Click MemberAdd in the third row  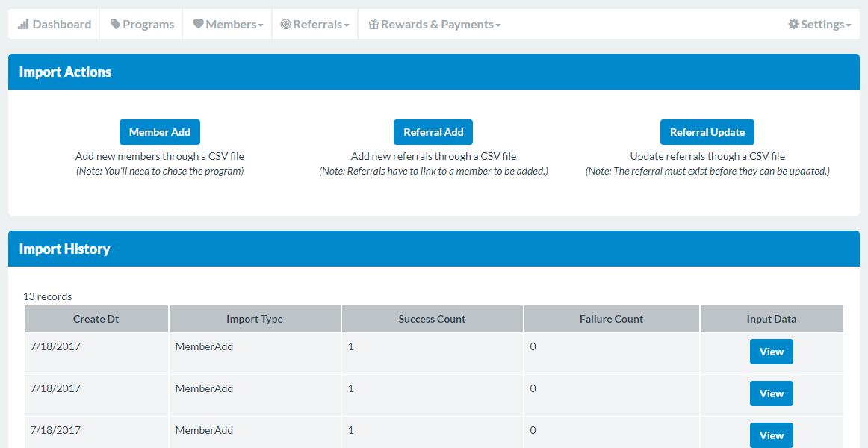[204, 430]
